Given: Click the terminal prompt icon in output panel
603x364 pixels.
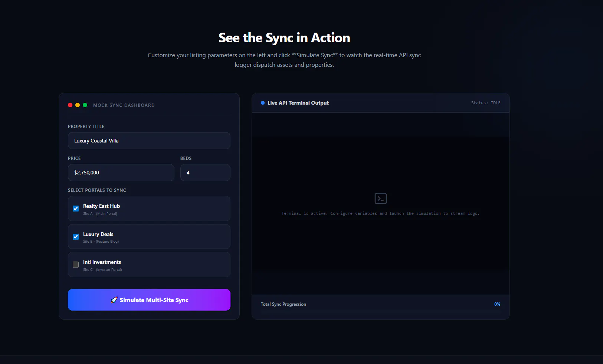Looking at the screenshot, I should pyautogui.click(x=380, y=199).
